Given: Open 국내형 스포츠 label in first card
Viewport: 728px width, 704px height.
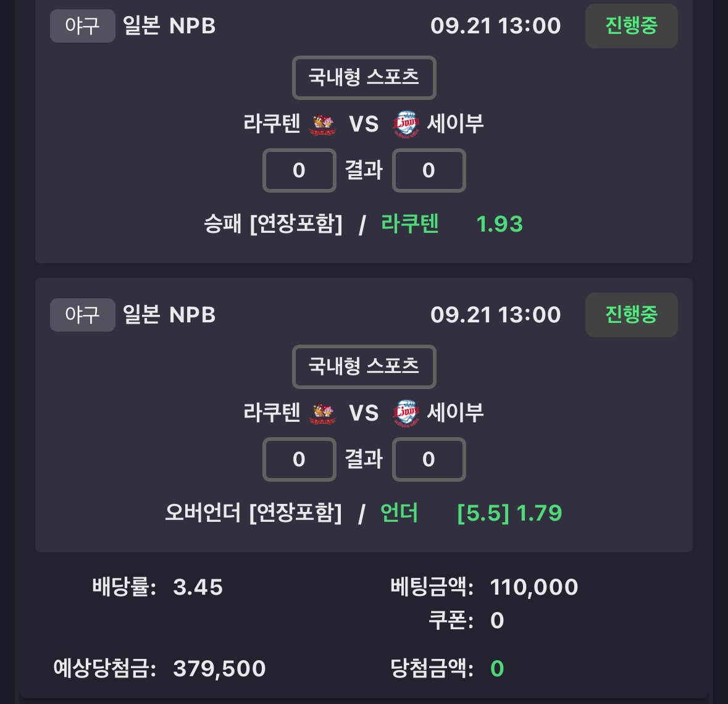Looking at the screenshot, I should pyautogui.click(x=364, y=78).
